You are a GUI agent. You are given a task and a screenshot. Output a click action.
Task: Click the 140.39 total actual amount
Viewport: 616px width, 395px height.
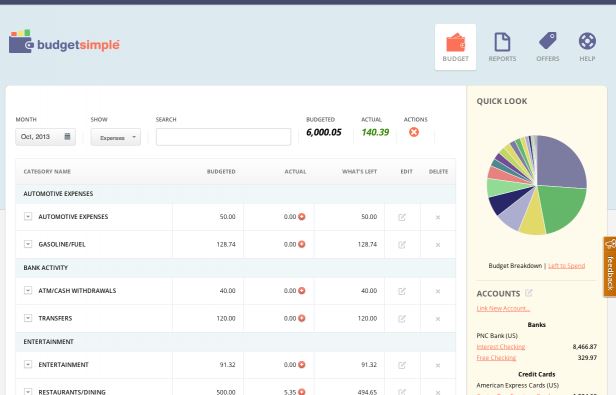point(375,132)
